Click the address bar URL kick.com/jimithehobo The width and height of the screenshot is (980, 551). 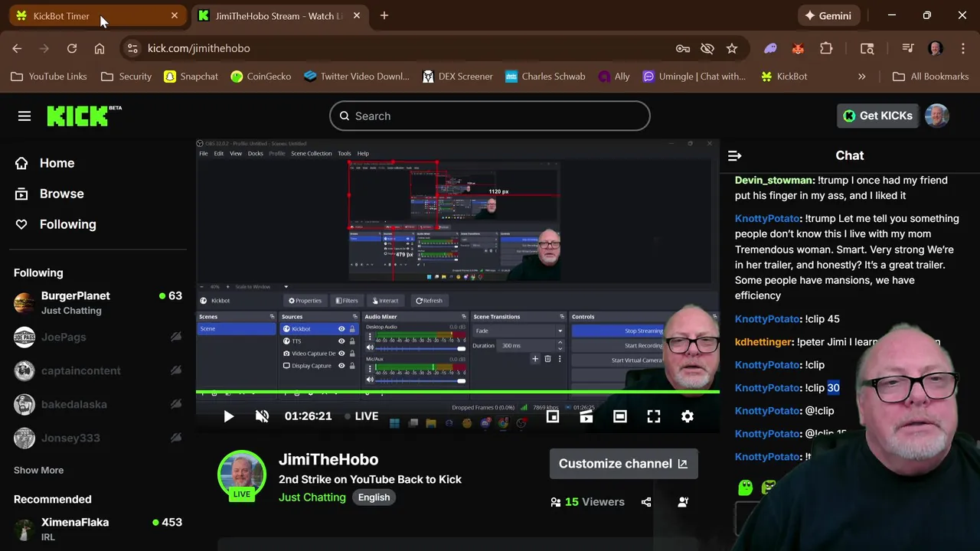tap(199, 48)
